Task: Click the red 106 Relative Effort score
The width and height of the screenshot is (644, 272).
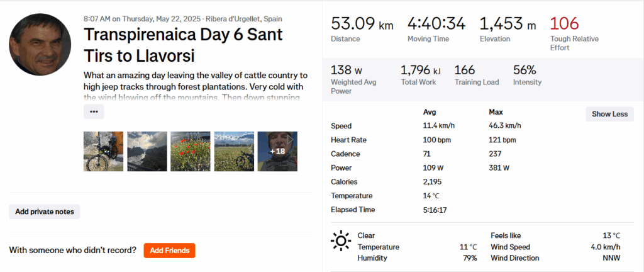Action: tap(564, 24)
